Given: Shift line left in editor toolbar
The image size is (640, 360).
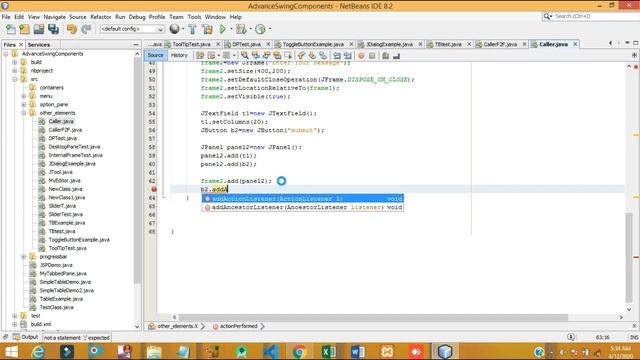Looking at the screenshot, I should [337, 55].
